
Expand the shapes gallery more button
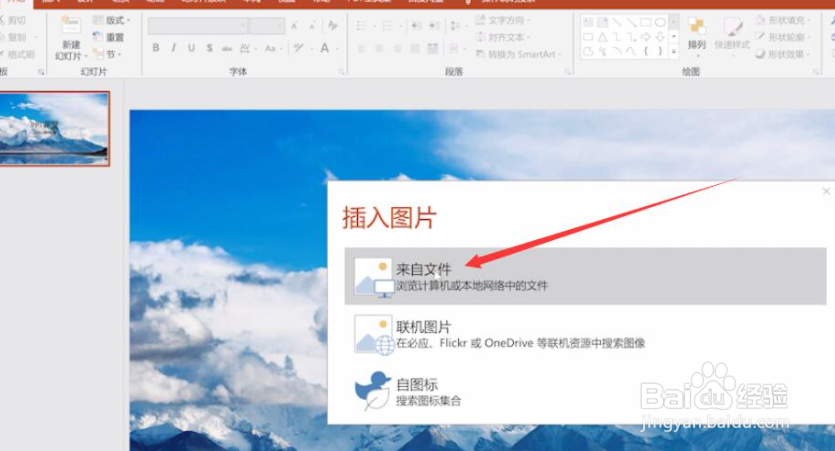pyautogui.click(x=674, y=52)
